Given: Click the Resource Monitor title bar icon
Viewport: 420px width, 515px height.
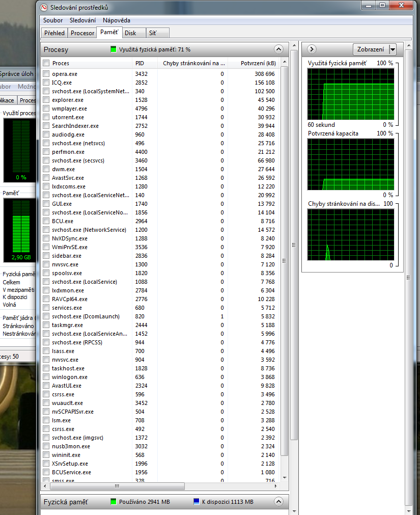Looking at the screenshot, I should point(44,8).
